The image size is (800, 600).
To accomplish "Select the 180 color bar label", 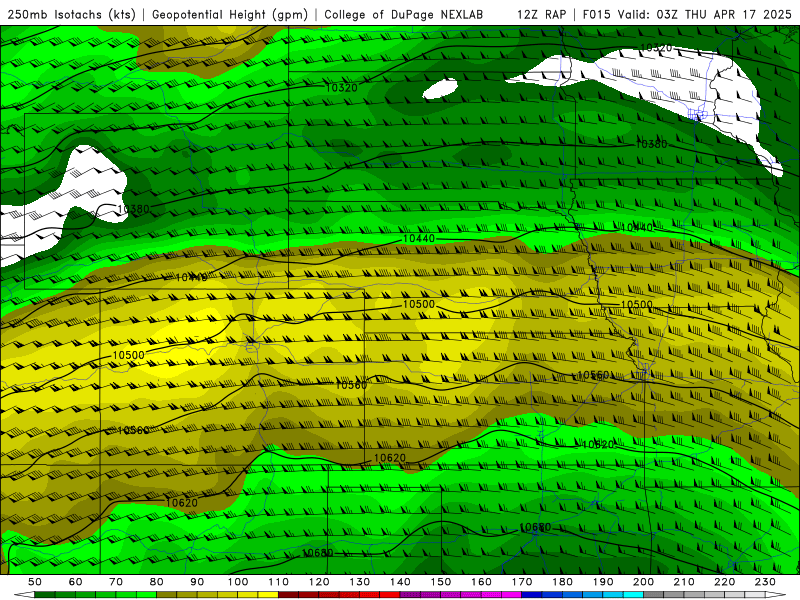I will (563, 582).
